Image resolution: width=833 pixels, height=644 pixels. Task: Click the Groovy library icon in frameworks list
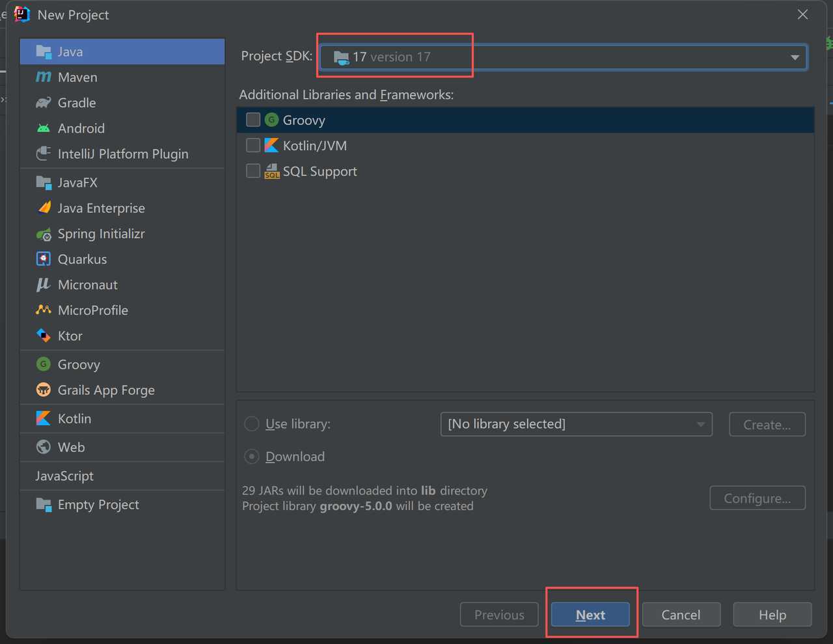(271, 120)
